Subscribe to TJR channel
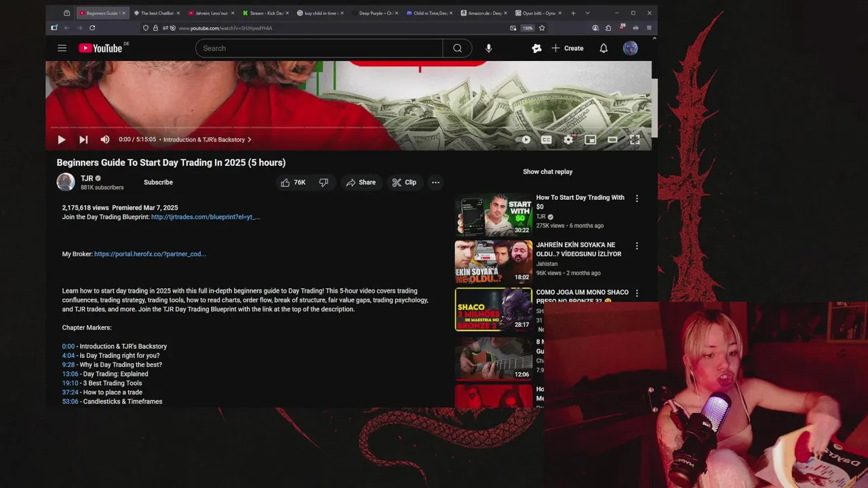Viewport: 868px width, 488px height. (x=158, y=182)
